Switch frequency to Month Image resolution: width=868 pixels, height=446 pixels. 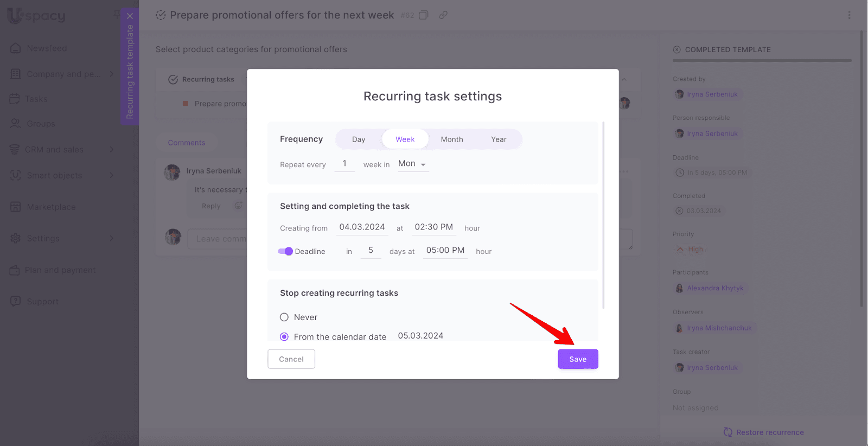click(451, 139)
